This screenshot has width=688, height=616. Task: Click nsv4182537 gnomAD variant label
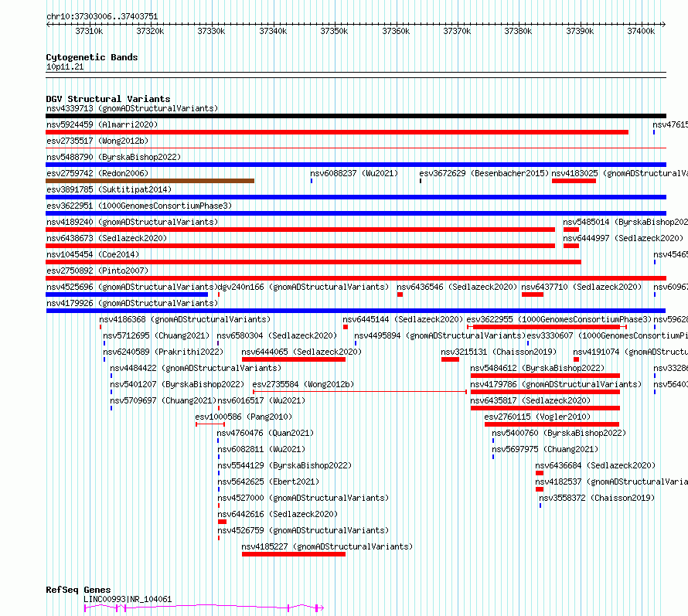pyautogui.click(x=611, y=482)
